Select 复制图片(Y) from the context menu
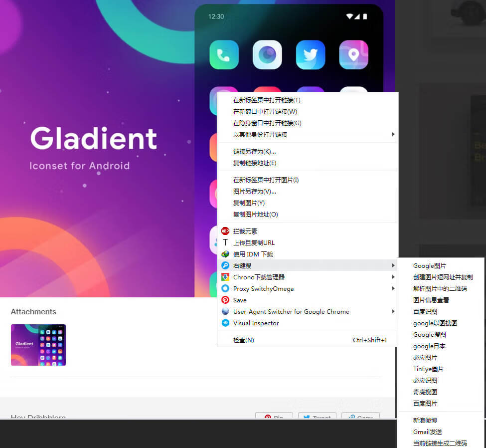486x448 pixels. (308, 203)
